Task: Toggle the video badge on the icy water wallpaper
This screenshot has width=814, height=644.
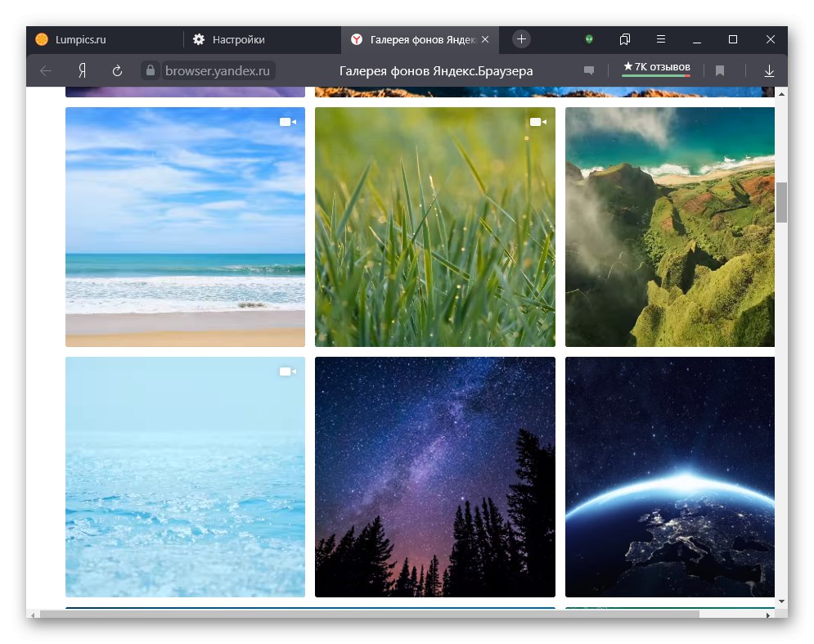Action: click(287, 371)
